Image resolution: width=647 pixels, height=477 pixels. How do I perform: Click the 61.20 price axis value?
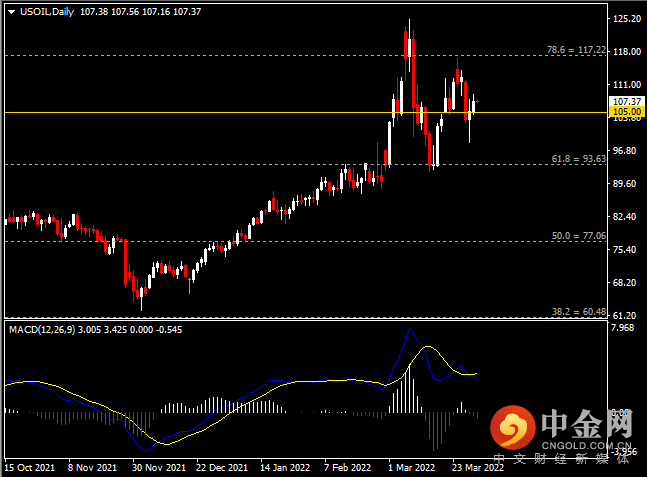[624, 316]
